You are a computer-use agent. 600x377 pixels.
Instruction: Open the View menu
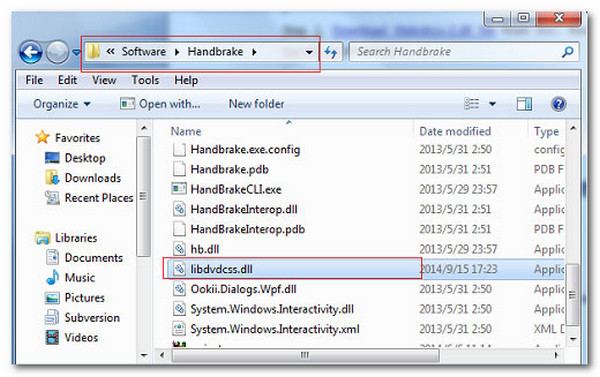coord(104,80)
